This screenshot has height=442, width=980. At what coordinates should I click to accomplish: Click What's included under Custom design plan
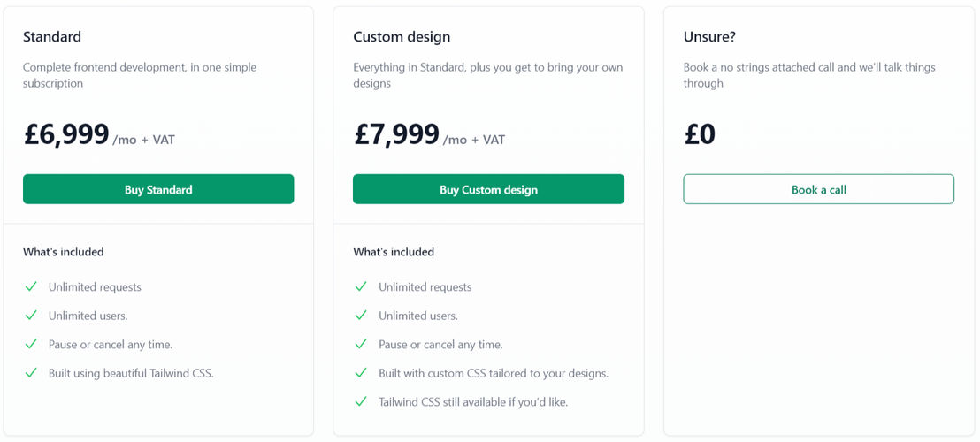(x=394, y=252)
